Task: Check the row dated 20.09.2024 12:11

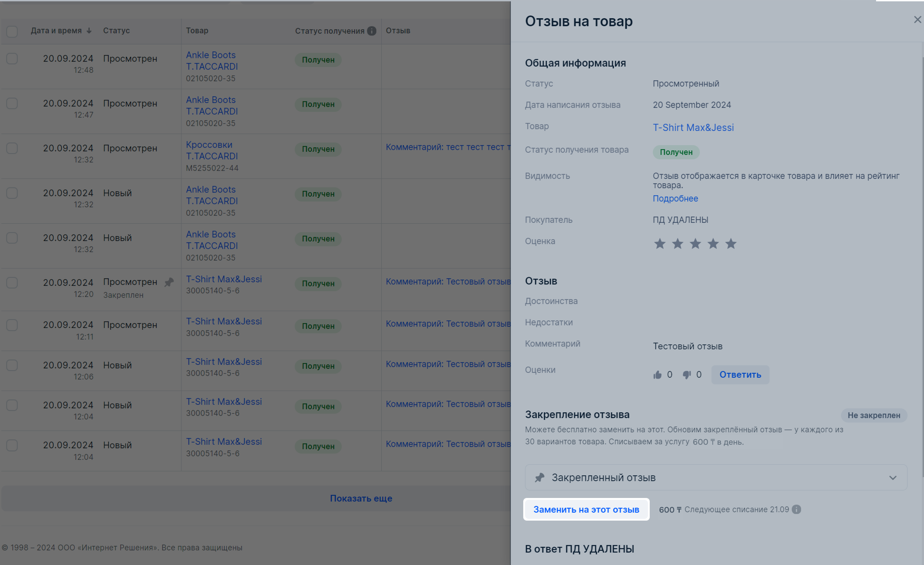Action: pyautogui.click(x=12, y=325)
